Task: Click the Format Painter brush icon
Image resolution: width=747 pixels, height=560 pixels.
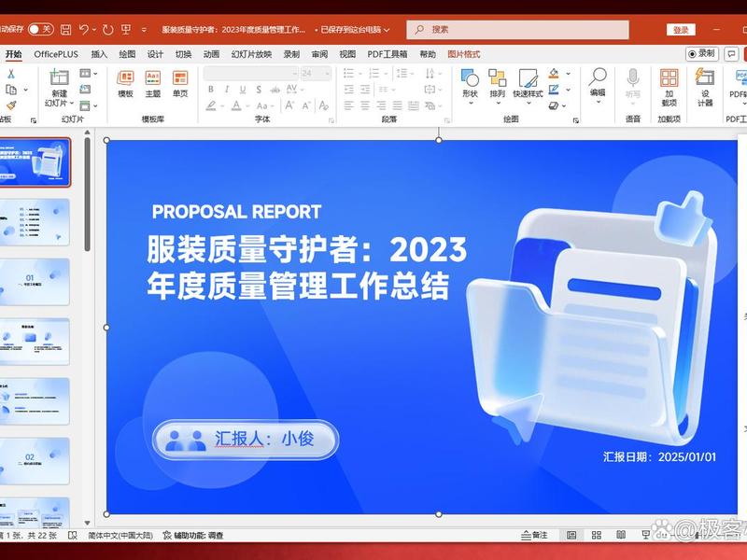Action: click(x=11, y=105)
